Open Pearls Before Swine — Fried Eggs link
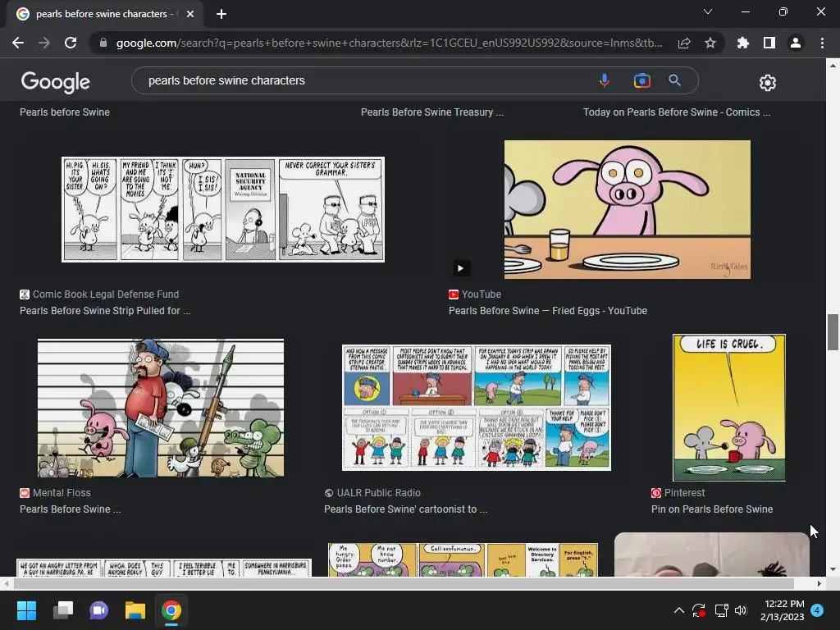840x630 pixels. [x=548, y=311]
